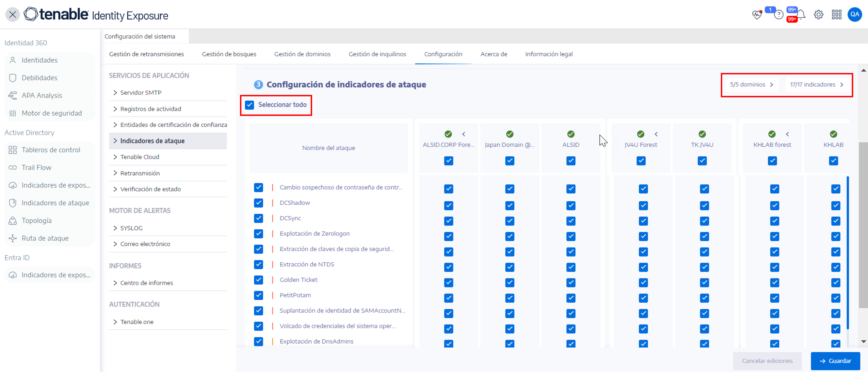This screenshot has height=372, width=868.
Task: Click the green status check above TK.JV4U
Action: [702, 134]
